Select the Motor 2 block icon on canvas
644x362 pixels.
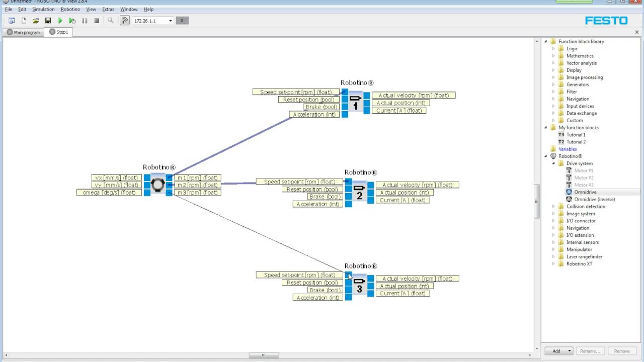coord(359,192)
